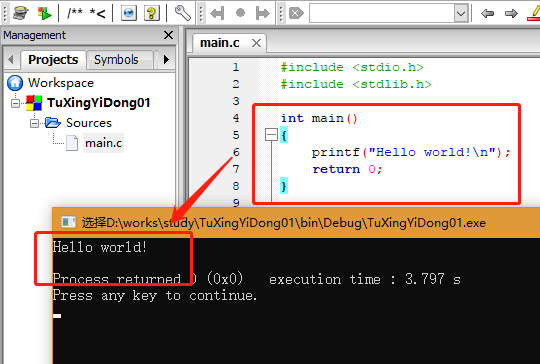This screenshot has height=364, width=540.
Task: Click the Doxygen line comment *< icon
Action: coord(97,13)
